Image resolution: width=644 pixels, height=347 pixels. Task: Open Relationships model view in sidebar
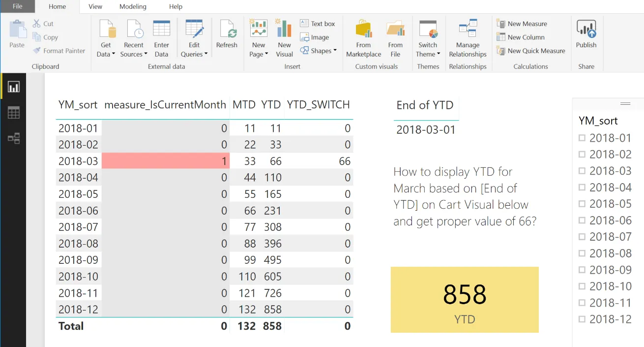(13, 138)
